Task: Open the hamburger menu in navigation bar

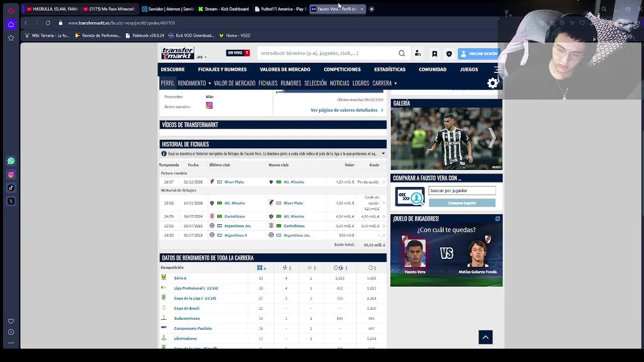Action: tap(497, 69)
